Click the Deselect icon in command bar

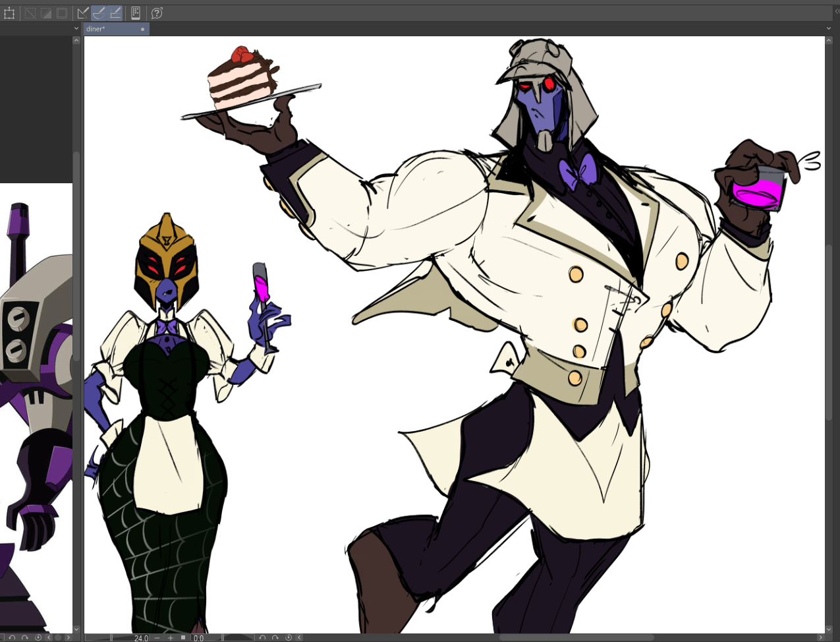click(30, 13)
